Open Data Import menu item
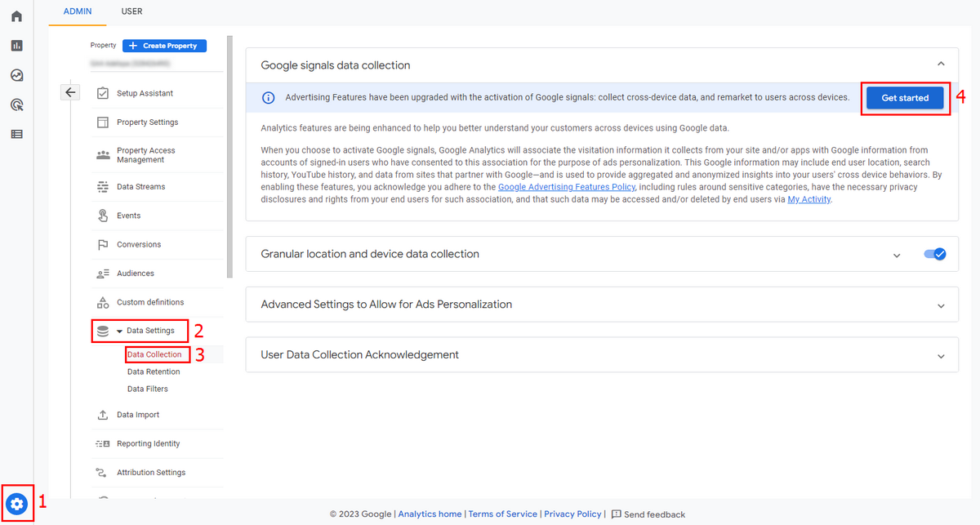This screenshot has width=980, height=525. pos(138,415)
